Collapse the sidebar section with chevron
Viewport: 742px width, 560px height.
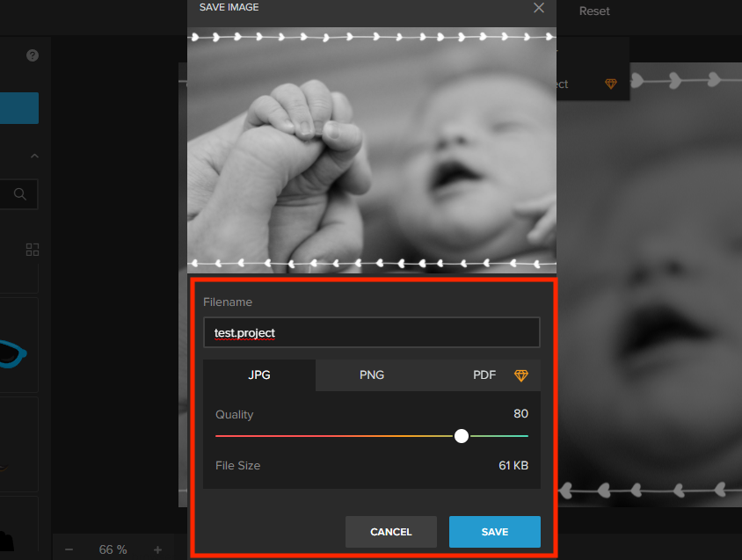pos(34,156)
